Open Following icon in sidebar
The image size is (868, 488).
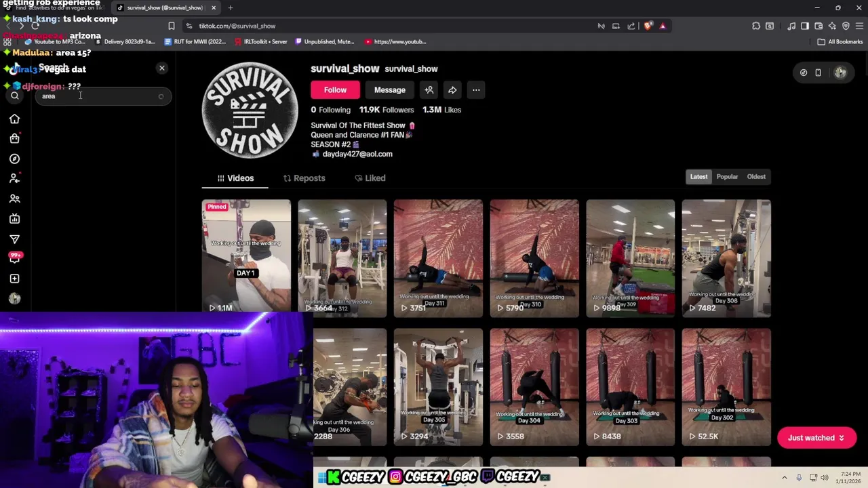[14, 178]
